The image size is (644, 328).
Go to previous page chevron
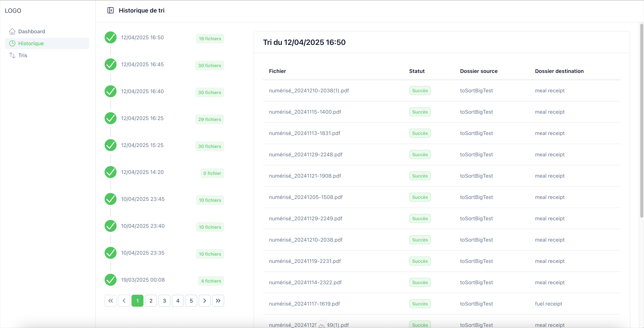click(x=124, y=301)
